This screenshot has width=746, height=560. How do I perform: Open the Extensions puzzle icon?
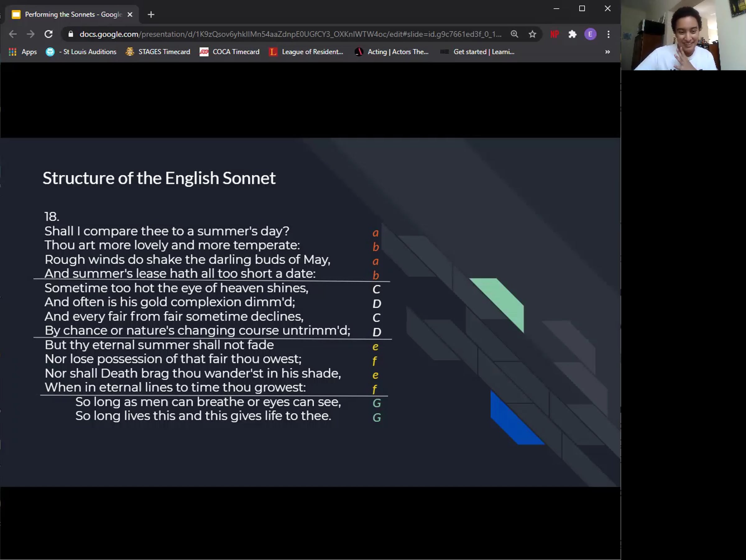[x=572, y=34]
